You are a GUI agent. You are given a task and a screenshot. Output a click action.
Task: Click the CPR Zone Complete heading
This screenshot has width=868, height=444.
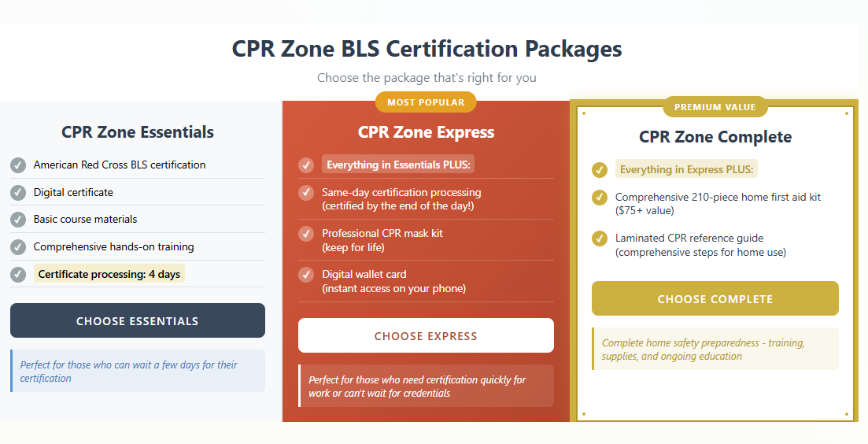click(715, 137)
